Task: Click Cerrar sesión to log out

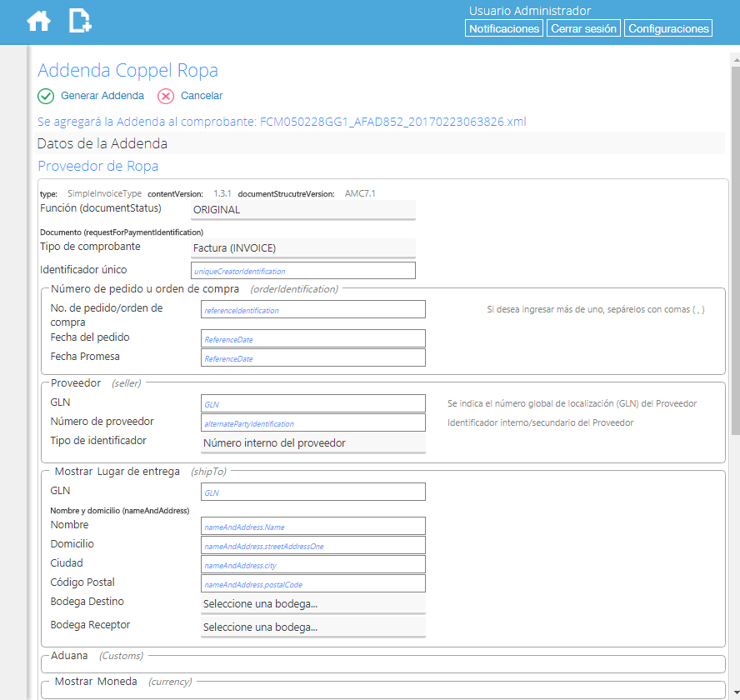Action: pyautogui.click(x=583, y=28)
